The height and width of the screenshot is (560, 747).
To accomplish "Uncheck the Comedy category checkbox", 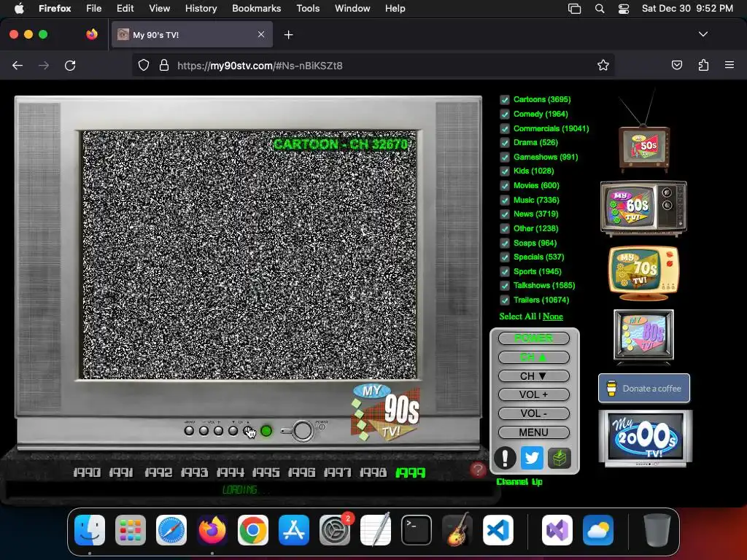I will tap(505, 114).
